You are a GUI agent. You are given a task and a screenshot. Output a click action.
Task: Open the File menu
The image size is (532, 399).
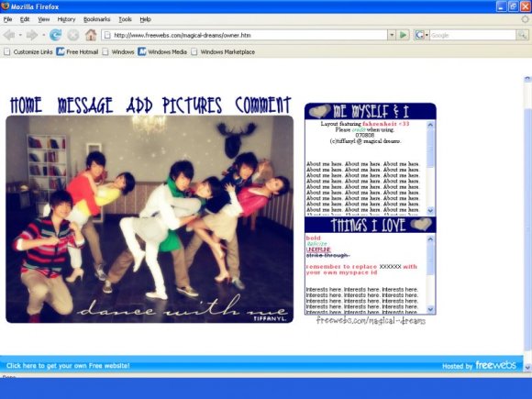(x=7, y=19)
